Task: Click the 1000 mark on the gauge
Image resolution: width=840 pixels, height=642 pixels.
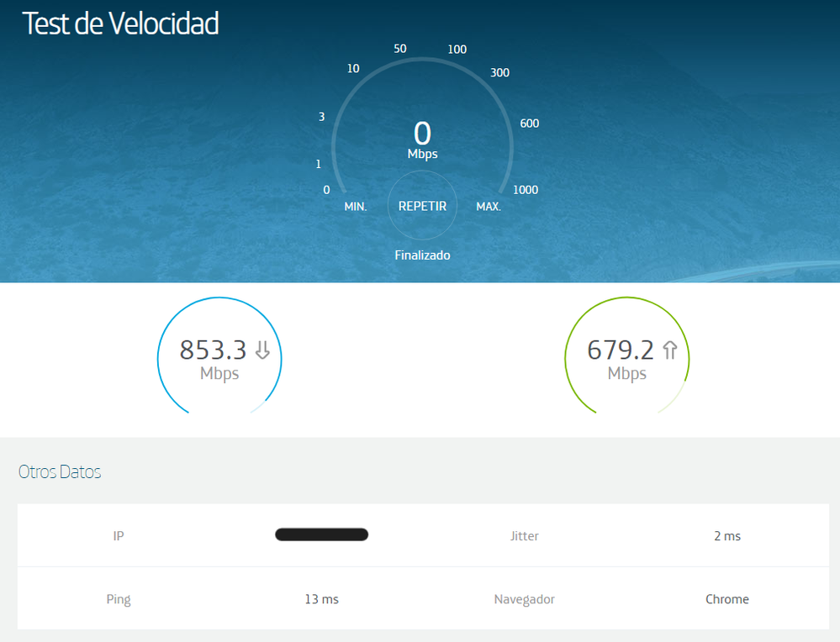Action: (526, 190)
